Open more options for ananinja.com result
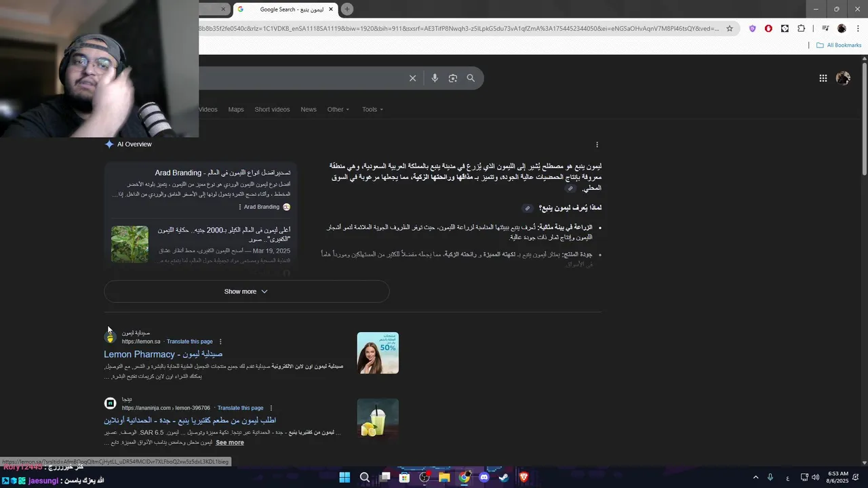This screenshot has height=488, width=868. click(271, 408)
